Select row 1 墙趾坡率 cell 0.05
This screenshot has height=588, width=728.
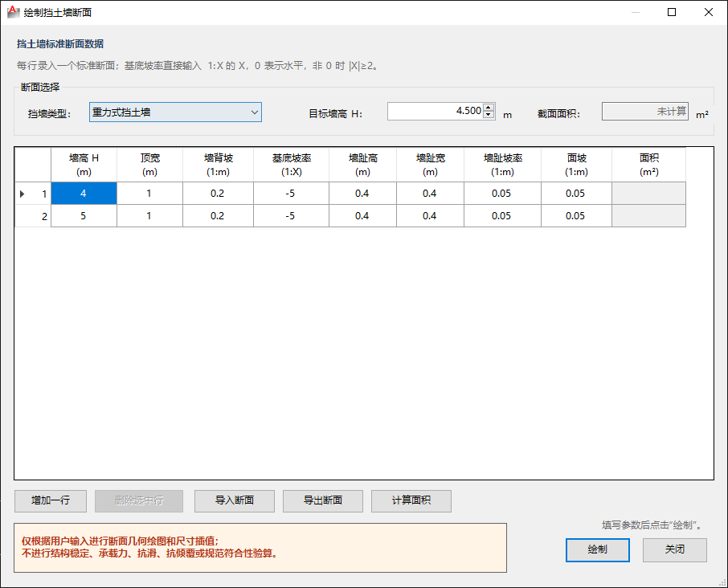(502, 194)
